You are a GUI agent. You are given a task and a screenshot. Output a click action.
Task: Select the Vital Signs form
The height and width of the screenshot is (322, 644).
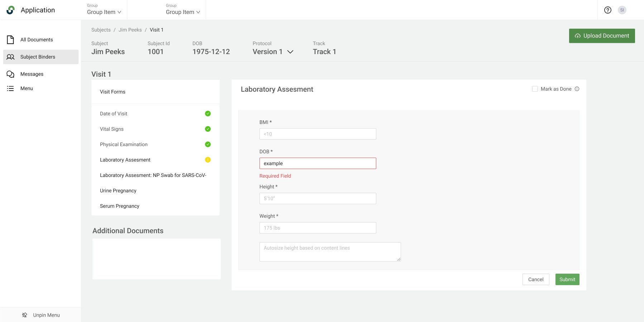click(156, 129)
